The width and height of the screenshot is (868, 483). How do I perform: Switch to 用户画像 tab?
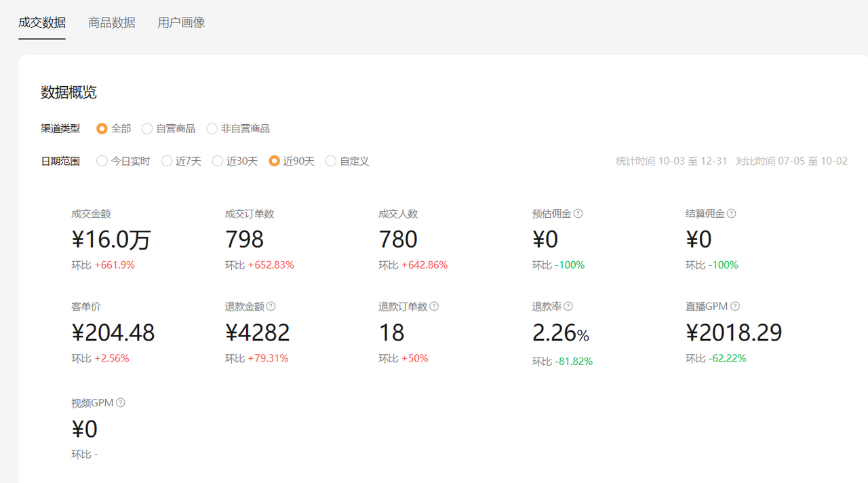coord(181,22)
